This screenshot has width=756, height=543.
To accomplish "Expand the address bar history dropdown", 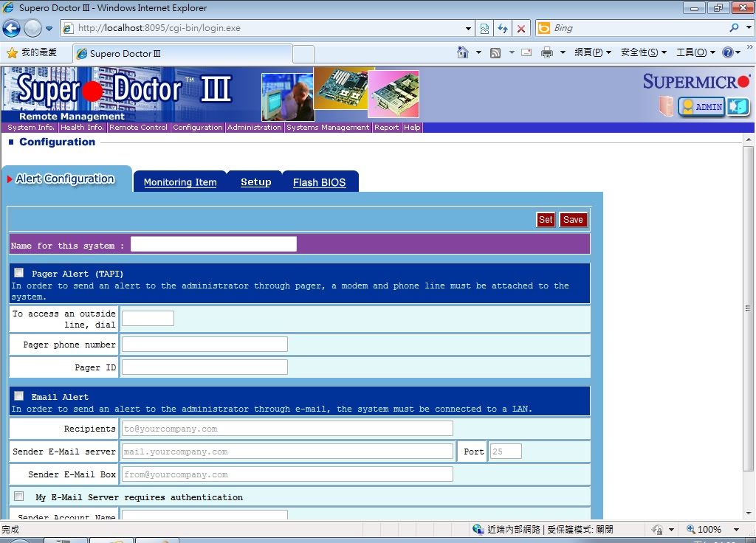I will (468, 29).
